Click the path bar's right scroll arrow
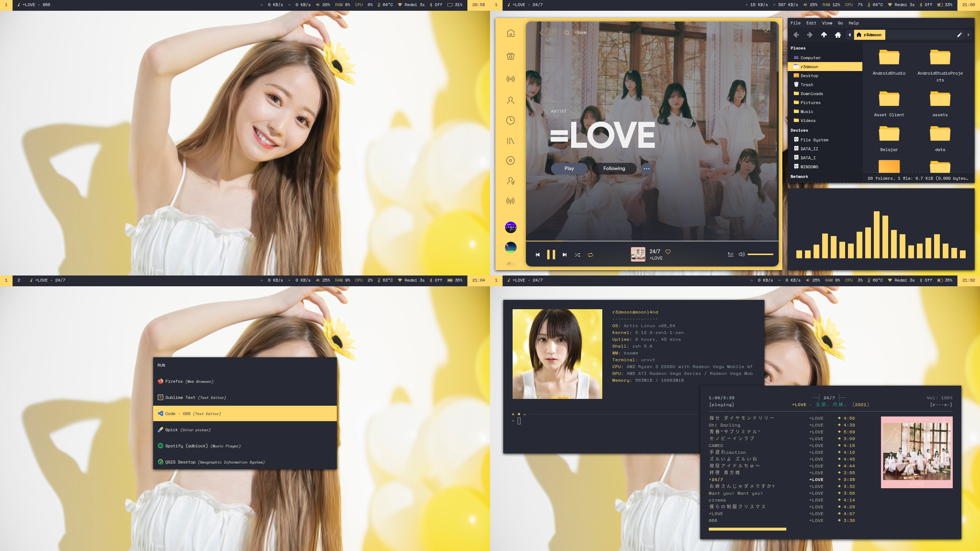 tap(969, 35)
